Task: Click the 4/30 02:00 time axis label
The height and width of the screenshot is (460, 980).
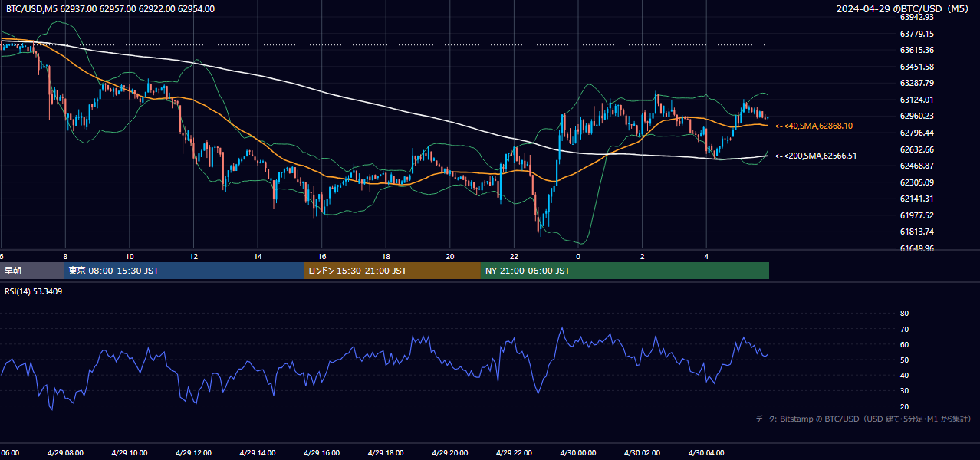Action: (643, 453)
